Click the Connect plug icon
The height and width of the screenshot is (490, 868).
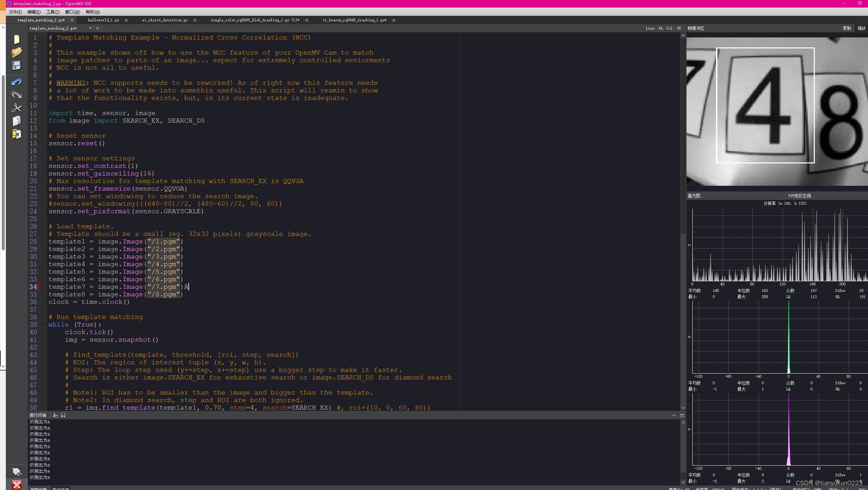point(16,471)
